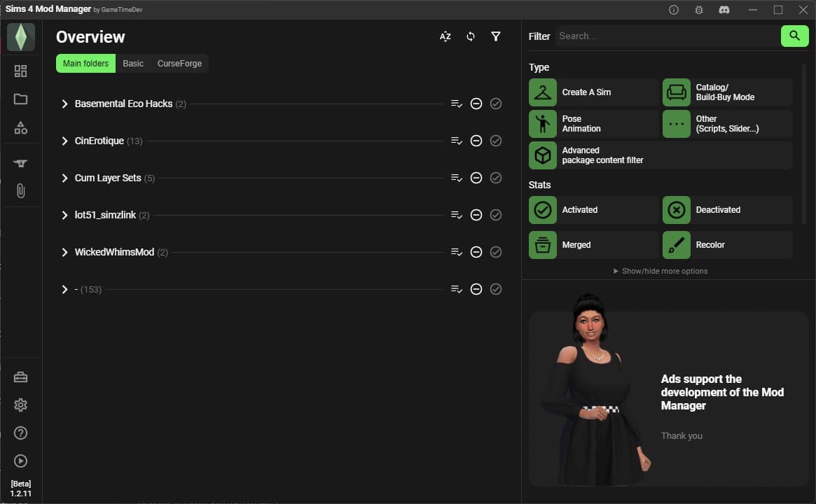Sort mods alphabetically with AZ icon
816x504 pixels.
(x=445, y=36)
